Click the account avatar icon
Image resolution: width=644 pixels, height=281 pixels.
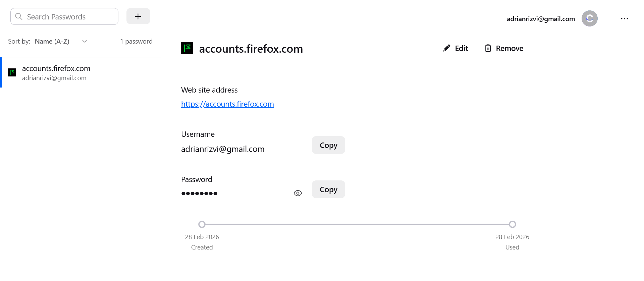(589, 18)
